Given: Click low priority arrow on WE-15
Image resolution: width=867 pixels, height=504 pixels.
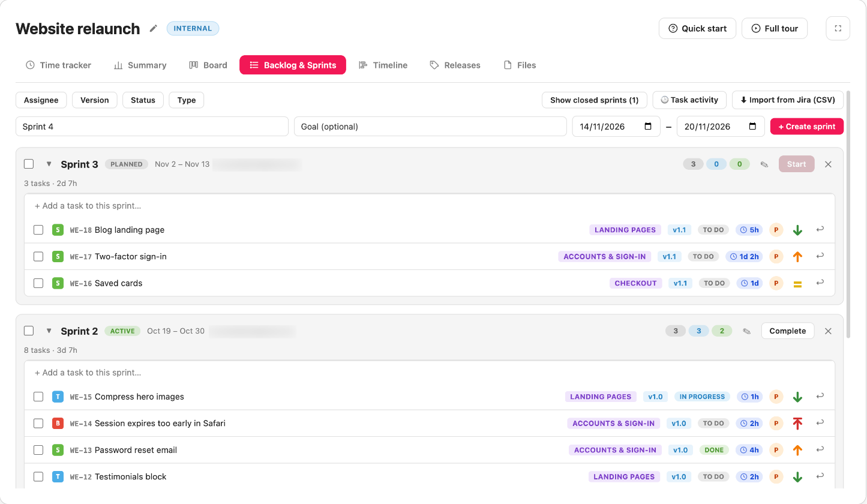Looking at the screenshot, I should (797, 397).
